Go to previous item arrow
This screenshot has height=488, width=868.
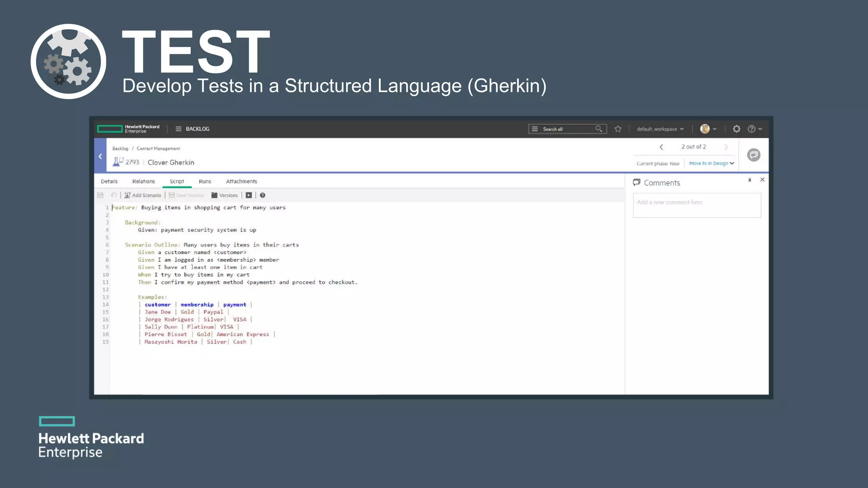[x=661, y=147]
